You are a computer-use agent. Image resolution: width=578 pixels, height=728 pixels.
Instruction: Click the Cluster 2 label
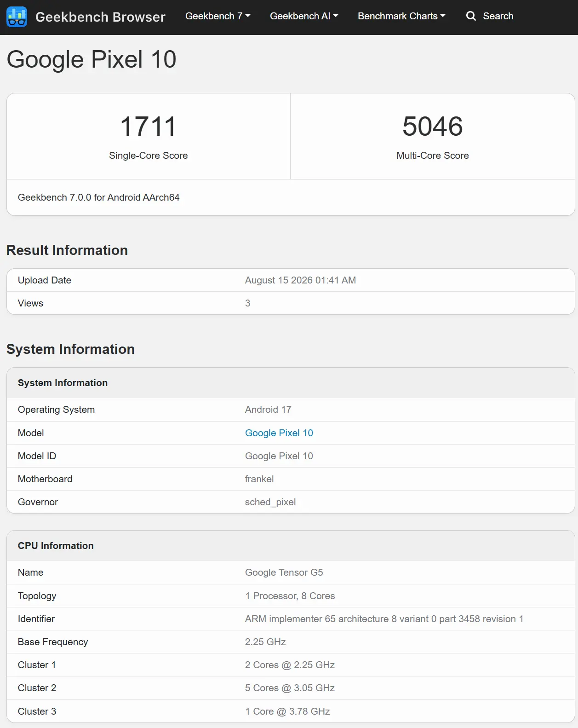pyautogui.click(x=37, y=688)
